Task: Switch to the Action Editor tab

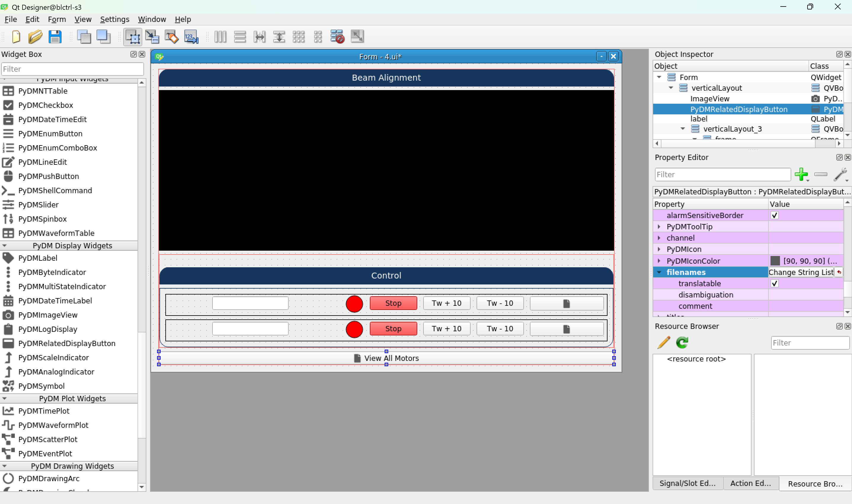Action: click(750, 483)
